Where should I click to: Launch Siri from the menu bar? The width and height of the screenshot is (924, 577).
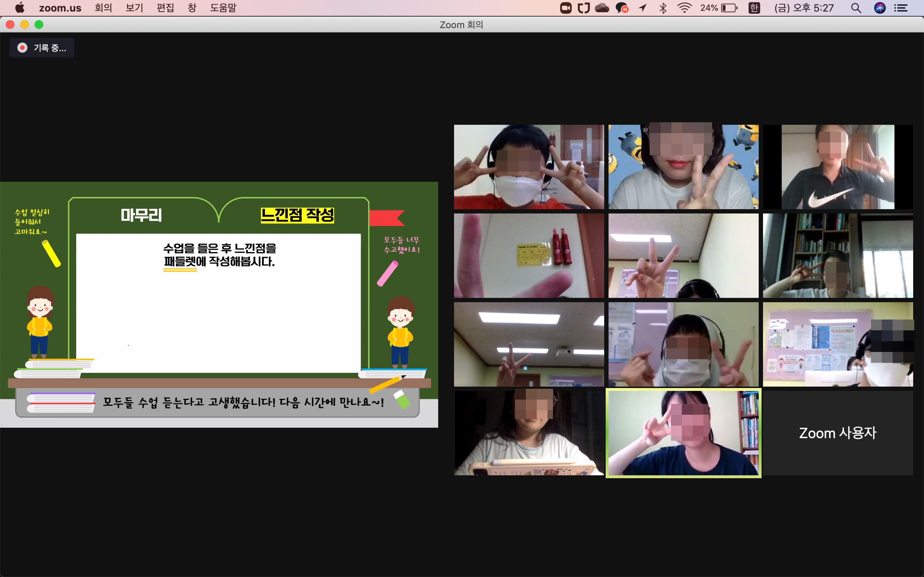880,8
